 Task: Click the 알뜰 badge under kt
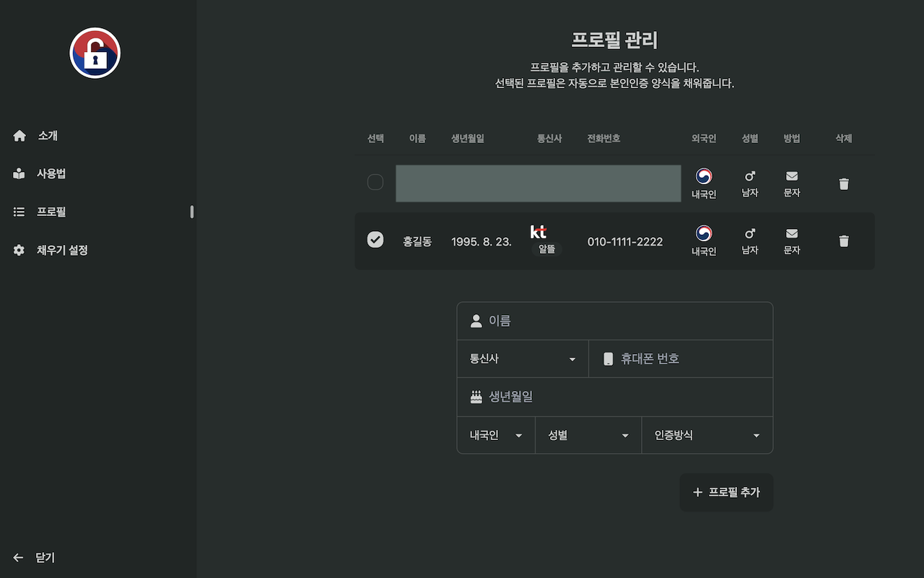(547, 249)
